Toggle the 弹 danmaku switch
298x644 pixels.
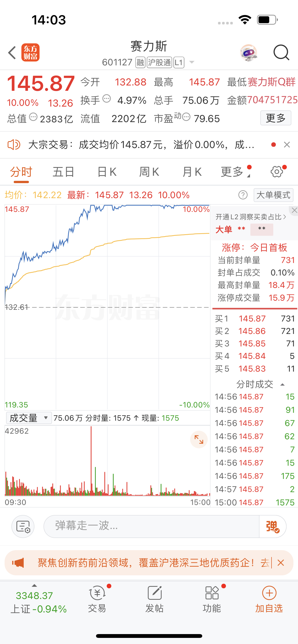(x=273, y=526)
